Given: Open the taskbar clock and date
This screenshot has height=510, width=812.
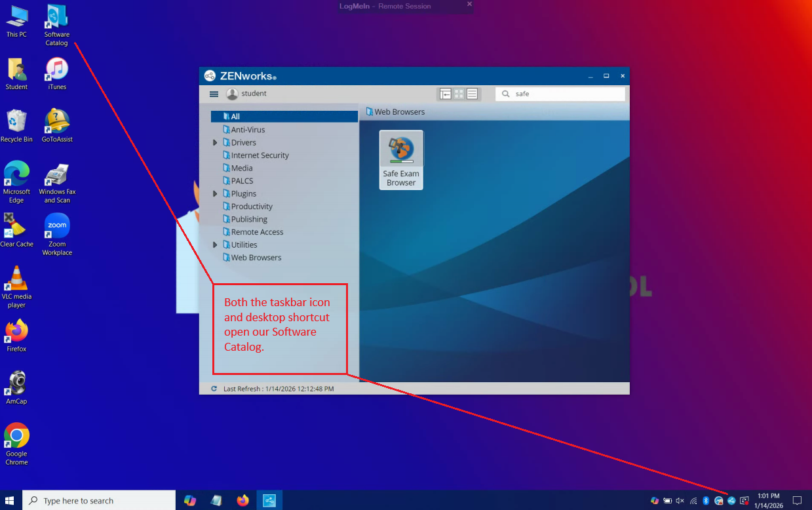Looking at the screenshot, I should (x=769, y=501).
